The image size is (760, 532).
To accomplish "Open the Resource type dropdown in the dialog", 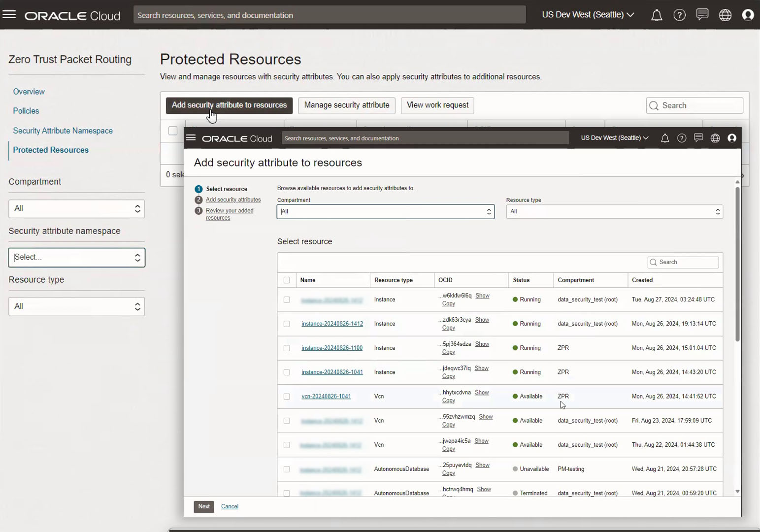I will click(x=717, y=211).
